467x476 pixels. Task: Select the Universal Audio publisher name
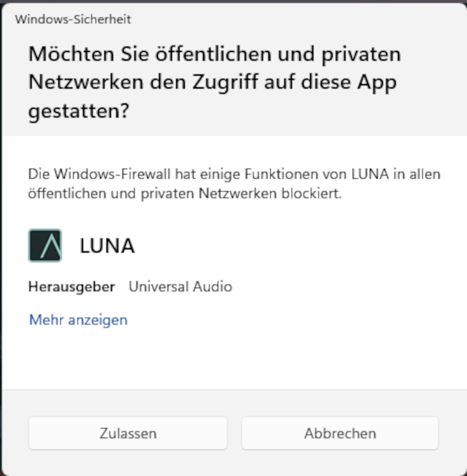[181, 287]
